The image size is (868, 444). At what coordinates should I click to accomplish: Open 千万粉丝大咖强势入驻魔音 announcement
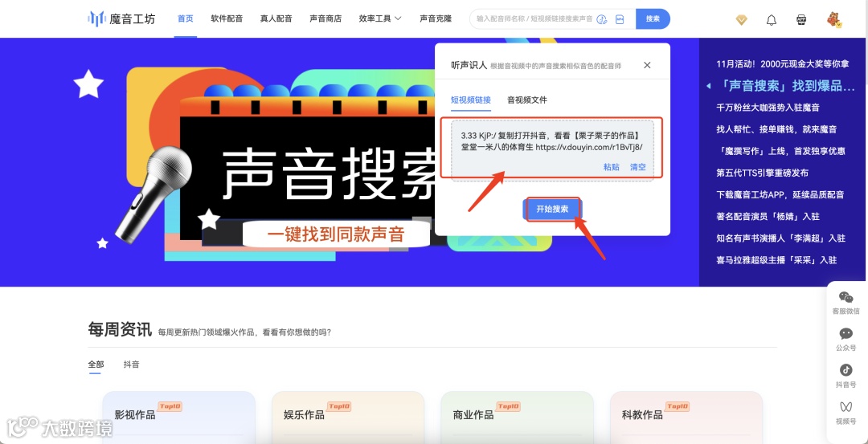768,108
